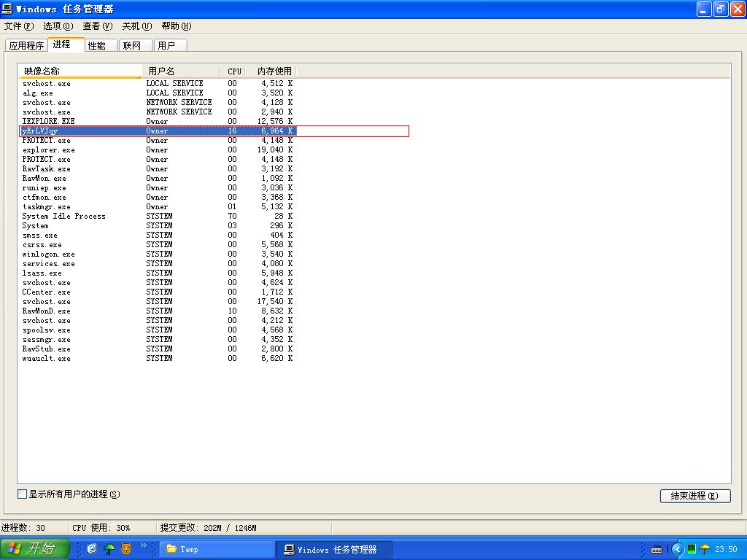Select the RavTask.exe process row
Viewport: 747px width, 560px height.
[158, 169]
